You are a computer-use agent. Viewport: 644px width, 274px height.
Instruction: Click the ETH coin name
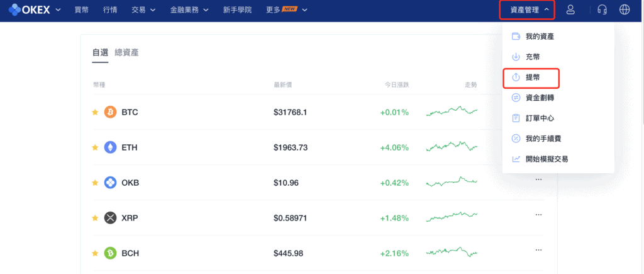(130, 147)
